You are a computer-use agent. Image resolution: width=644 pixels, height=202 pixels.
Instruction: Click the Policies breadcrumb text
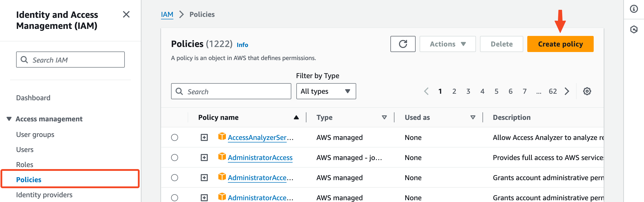202,14
